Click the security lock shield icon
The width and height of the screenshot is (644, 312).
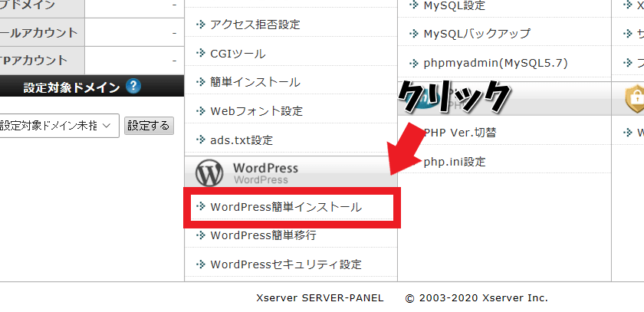(x=635, y=100)
